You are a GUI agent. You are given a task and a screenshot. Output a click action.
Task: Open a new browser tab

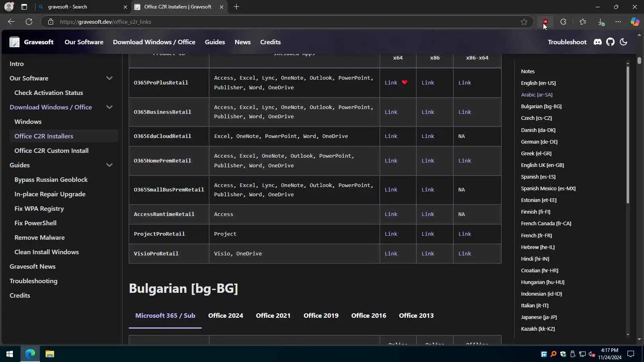click(236, 7)
